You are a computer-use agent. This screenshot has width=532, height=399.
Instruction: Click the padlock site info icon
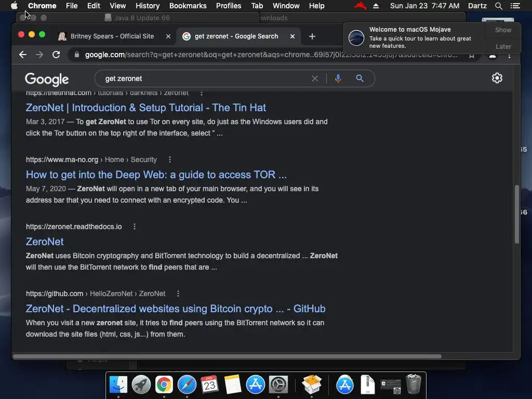pos(77,55)
